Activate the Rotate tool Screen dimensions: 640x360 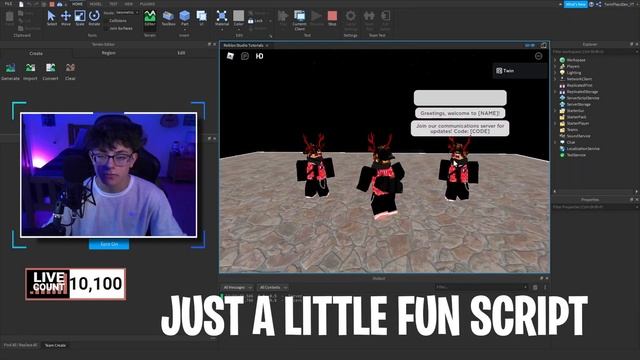(x=94, y=18)
